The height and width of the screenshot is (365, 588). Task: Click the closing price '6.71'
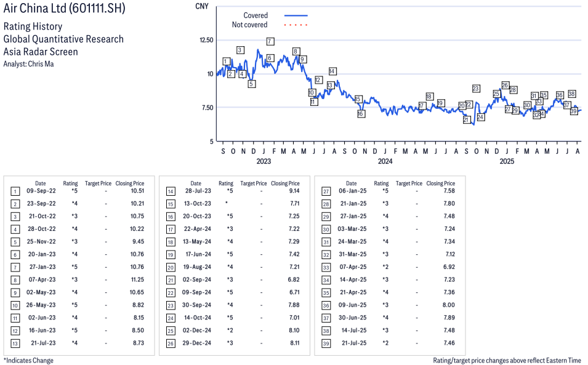click(x=294, y=292)
